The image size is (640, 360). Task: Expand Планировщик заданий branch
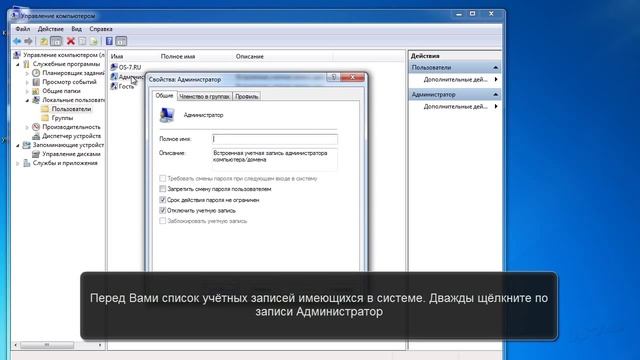27,73
